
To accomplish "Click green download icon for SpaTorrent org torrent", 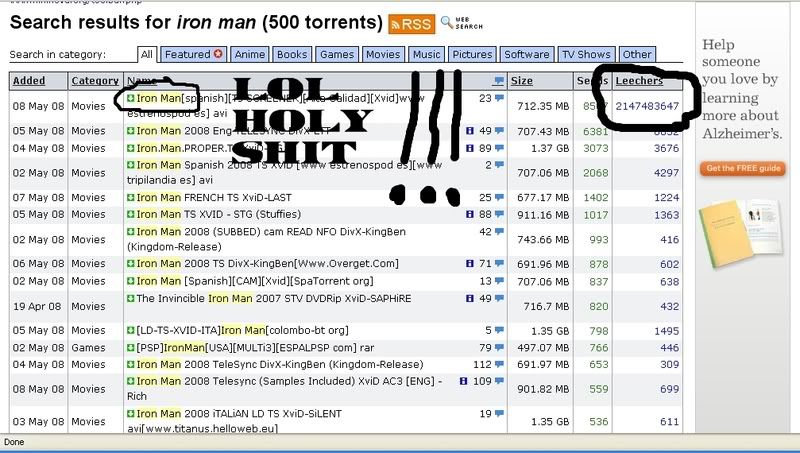I will coord(131,281).
